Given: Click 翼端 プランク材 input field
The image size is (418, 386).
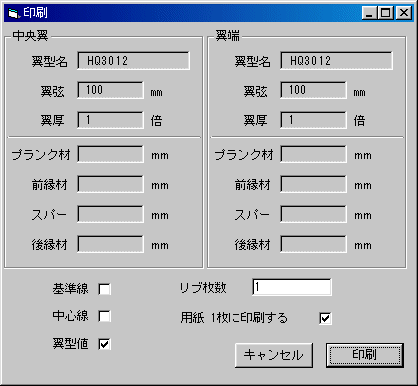Looking at the screenshot, I should [x=313, y=154].
